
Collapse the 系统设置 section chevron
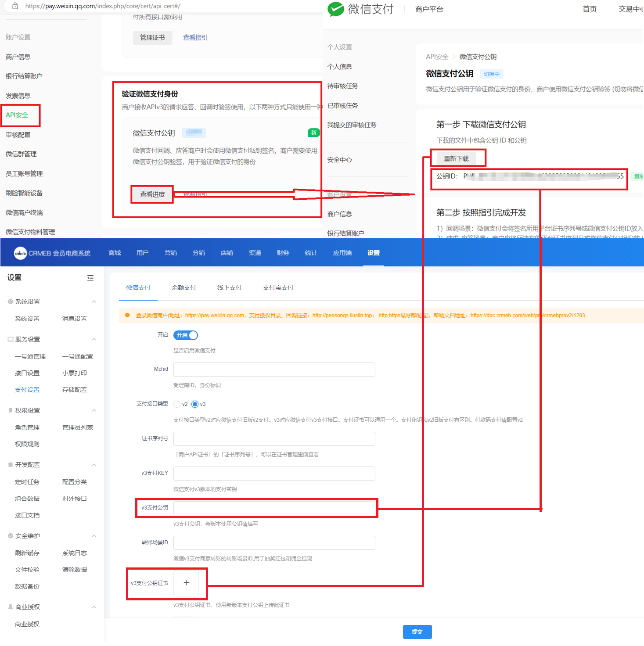coord(94,301)
